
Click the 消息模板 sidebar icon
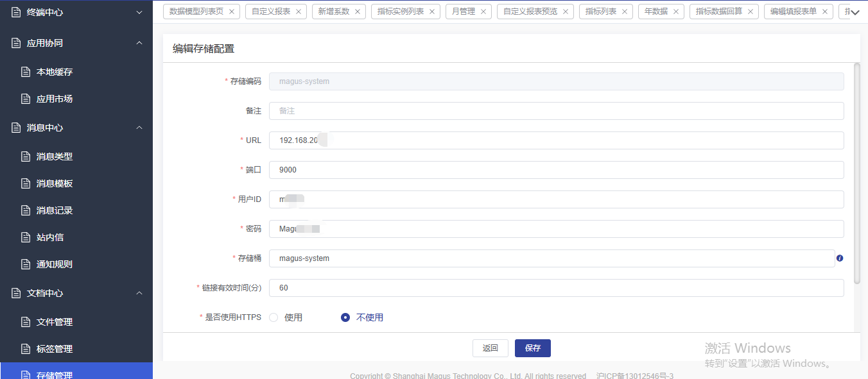pos(26,183)
